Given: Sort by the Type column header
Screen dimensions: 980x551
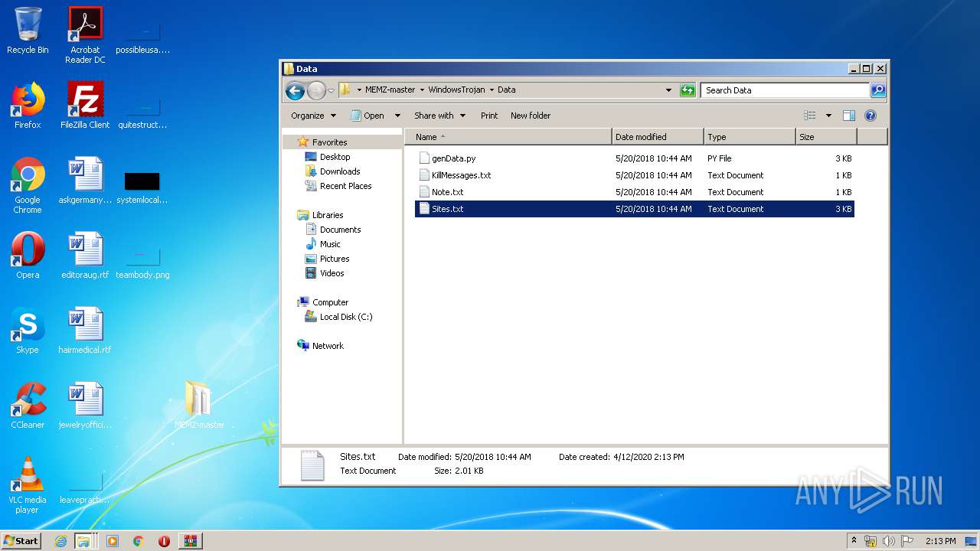Looking at the screenshot, I should [x=750, y=137].
